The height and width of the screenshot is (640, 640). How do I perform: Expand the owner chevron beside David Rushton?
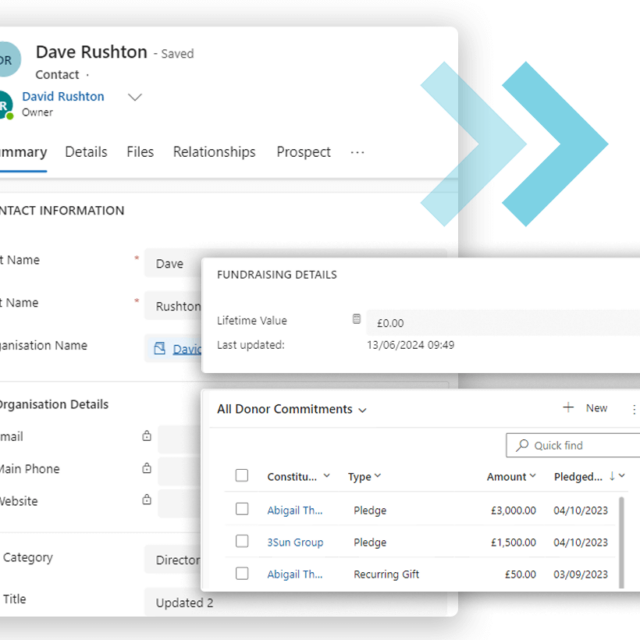[x=135, y=97]
